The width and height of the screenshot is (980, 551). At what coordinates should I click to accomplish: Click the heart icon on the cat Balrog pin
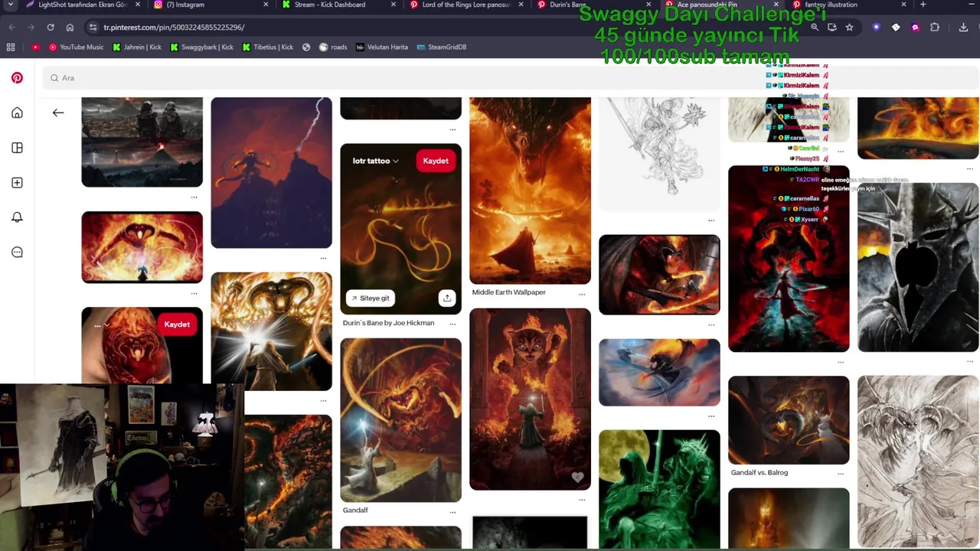click(577, 477)
